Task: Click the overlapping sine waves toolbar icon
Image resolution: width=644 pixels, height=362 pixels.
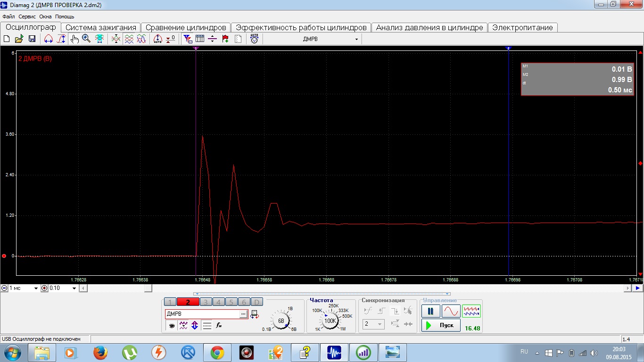Action: coord(141,39)
